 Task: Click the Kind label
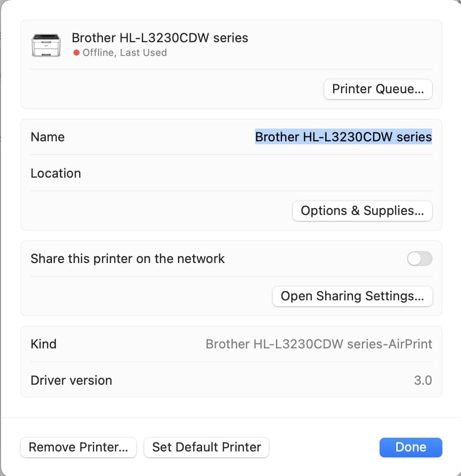pyautogui.click(x=43, y=344)
